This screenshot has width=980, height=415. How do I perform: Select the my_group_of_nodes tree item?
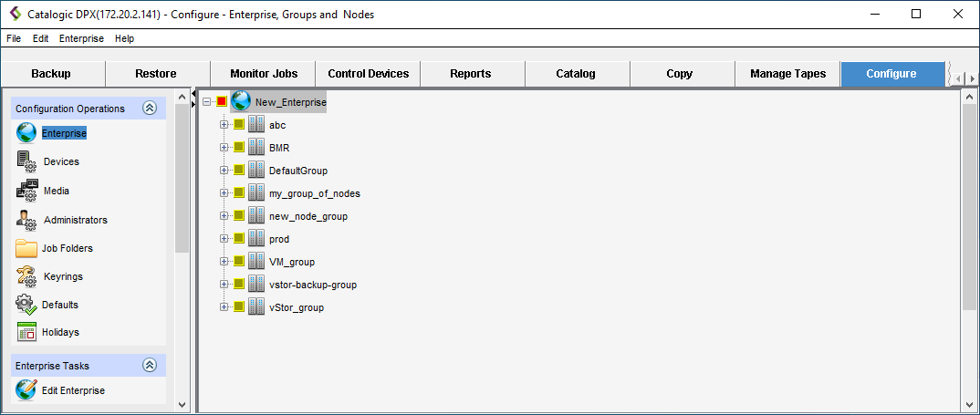(314, 193)
